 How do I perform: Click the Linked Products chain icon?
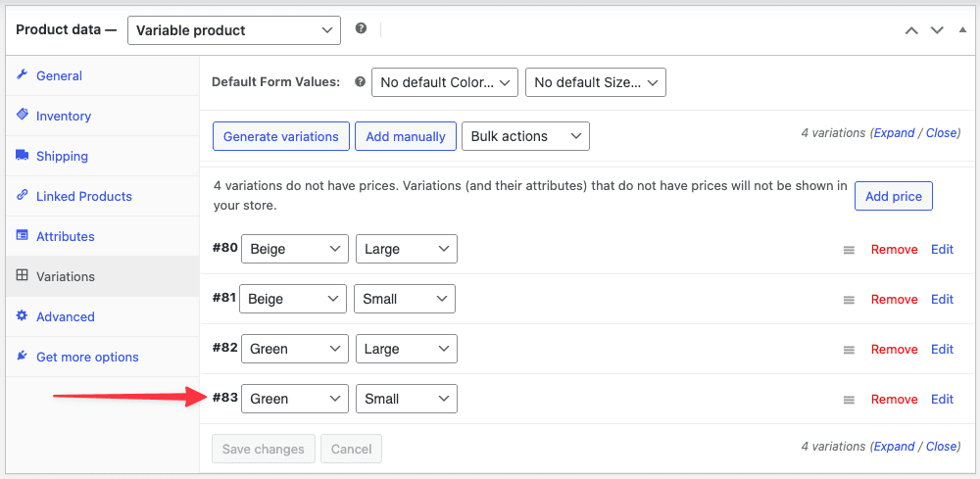(x=22, y=195)
